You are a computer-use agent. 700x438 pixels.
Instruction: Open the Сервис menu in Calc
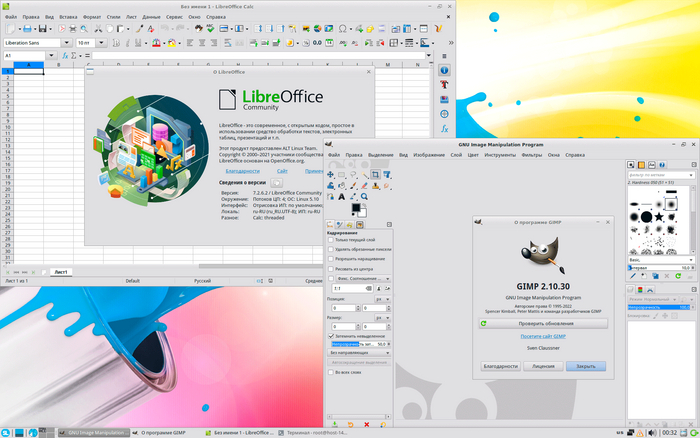pyautogui.click(x=174, y=17)
